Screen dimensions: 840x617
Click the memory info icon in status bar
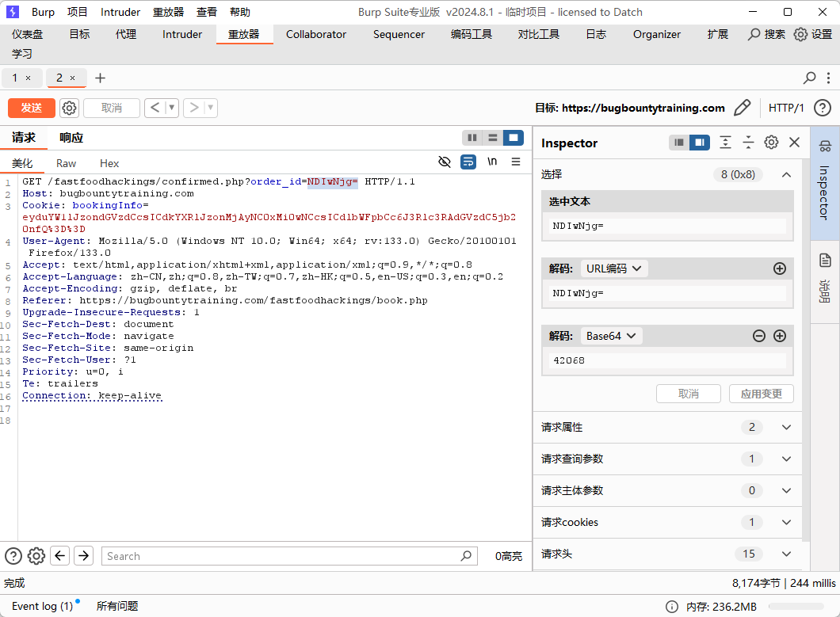point(671,606)
